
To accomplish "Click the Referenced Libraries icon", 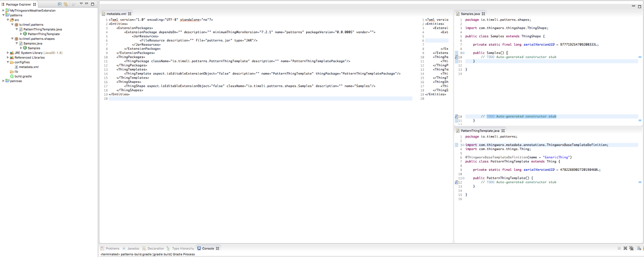I will click(12, 57).
